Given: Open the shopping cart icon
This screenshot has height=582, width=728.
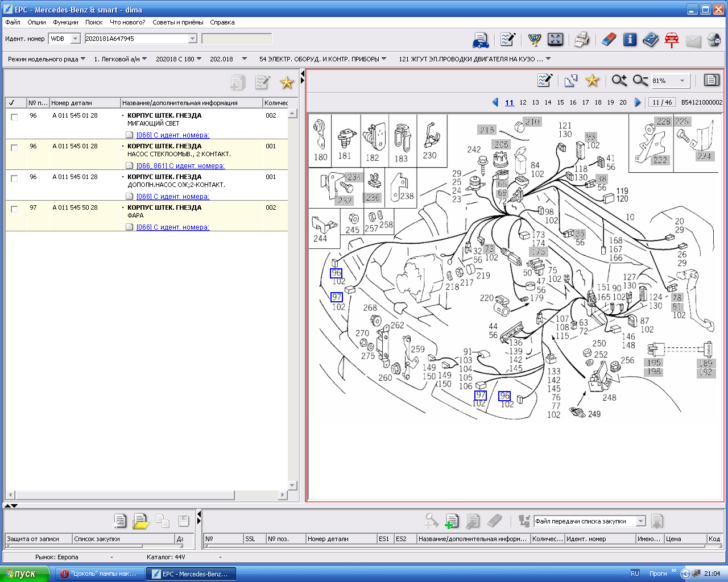Looking at the screenshot, I should [x=534, y=40].
